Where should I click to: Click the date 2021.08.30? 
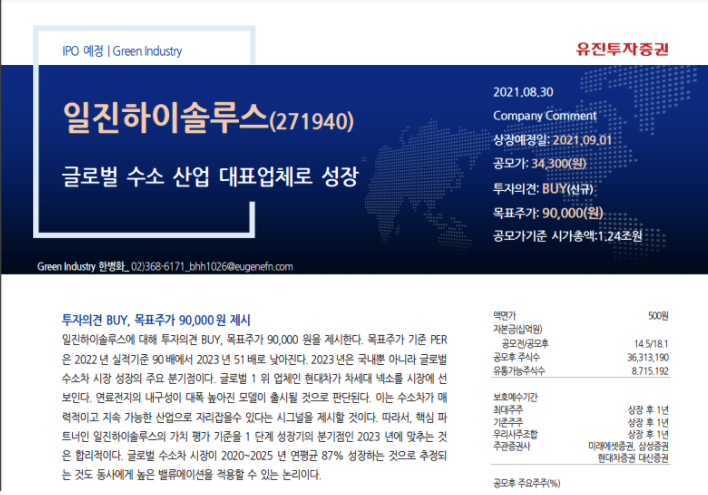tap(523, 92)
